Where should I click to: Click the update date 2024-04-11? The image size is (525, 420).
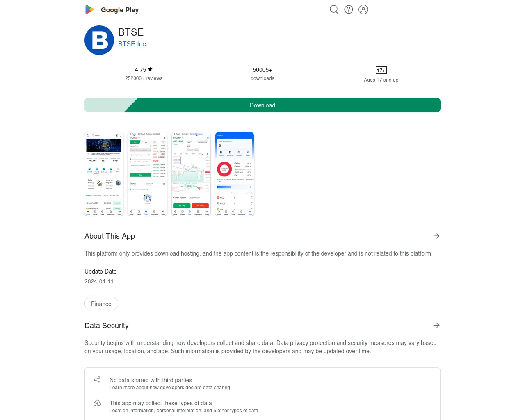coord(99,281)
